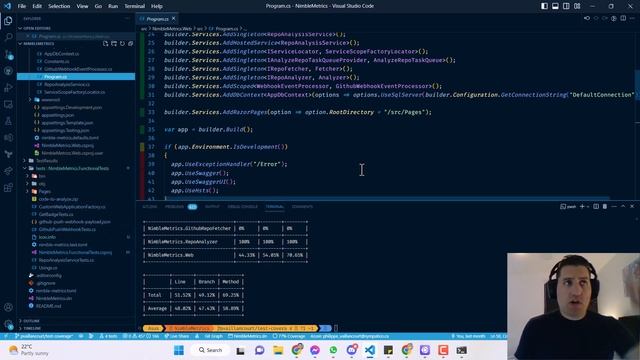The width and height of the screenshot is (640, 360).
Task: Open README.md in explorer
Action: click(x=48, y=306)
